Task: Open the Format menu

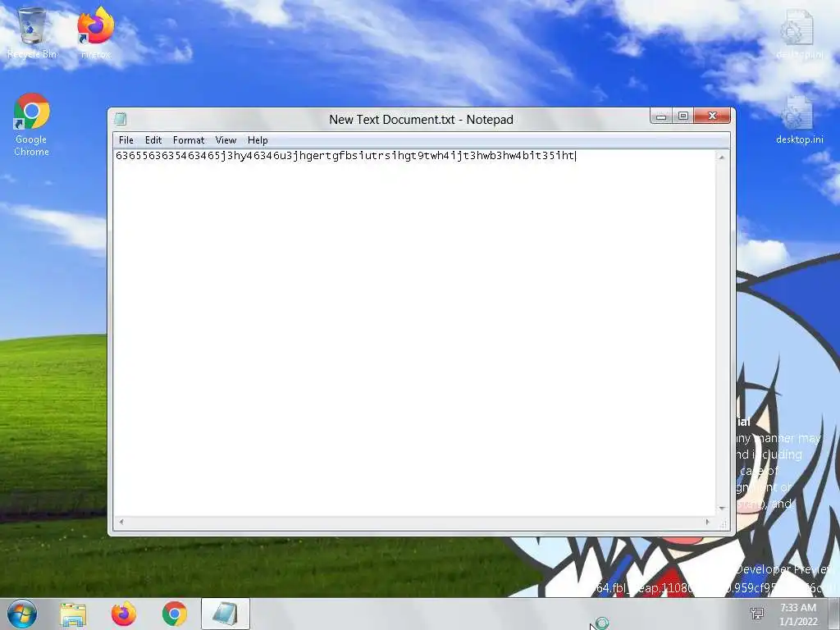Action: [189, 139]
